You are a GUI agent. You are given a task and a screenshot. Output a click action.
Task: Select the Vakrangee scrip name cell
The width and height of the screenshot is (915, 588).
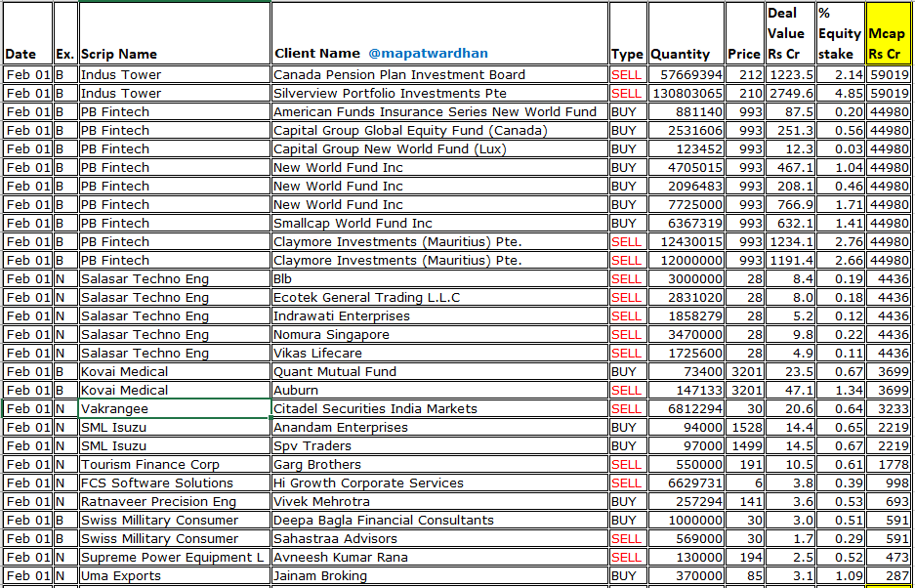coord(175,408)
